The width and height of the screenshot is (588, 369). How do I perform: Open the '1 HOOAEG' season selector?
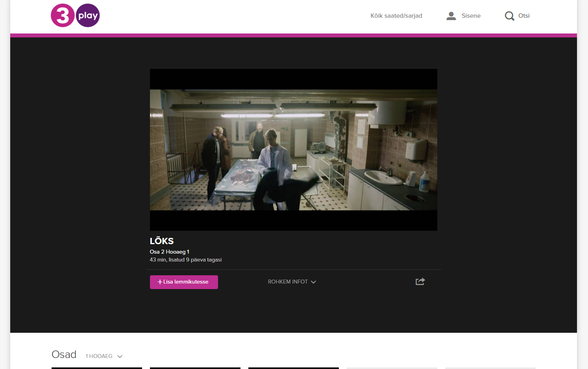(99, 356)
